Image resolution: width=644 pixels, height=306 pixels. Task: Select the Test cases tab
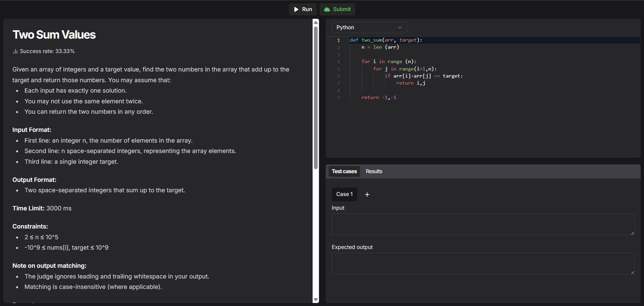click(x=344, y=171)
